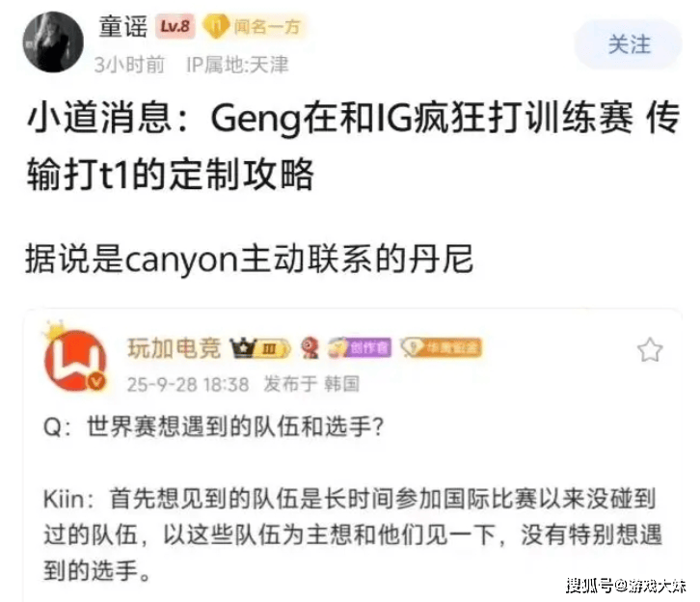
Task: Click the verified V mark on avatar
Action: click(x=97, y=381)
